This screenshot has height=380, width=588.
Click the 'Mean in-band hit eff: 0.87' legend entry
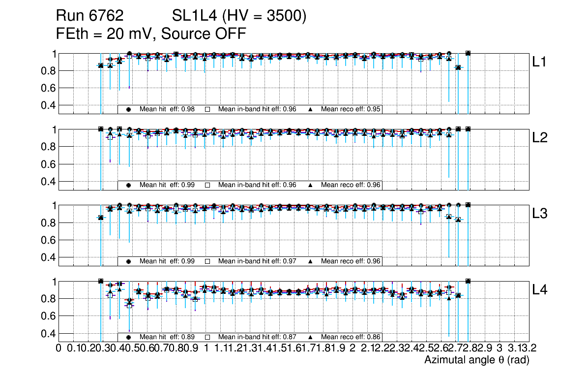click(257, 337)
